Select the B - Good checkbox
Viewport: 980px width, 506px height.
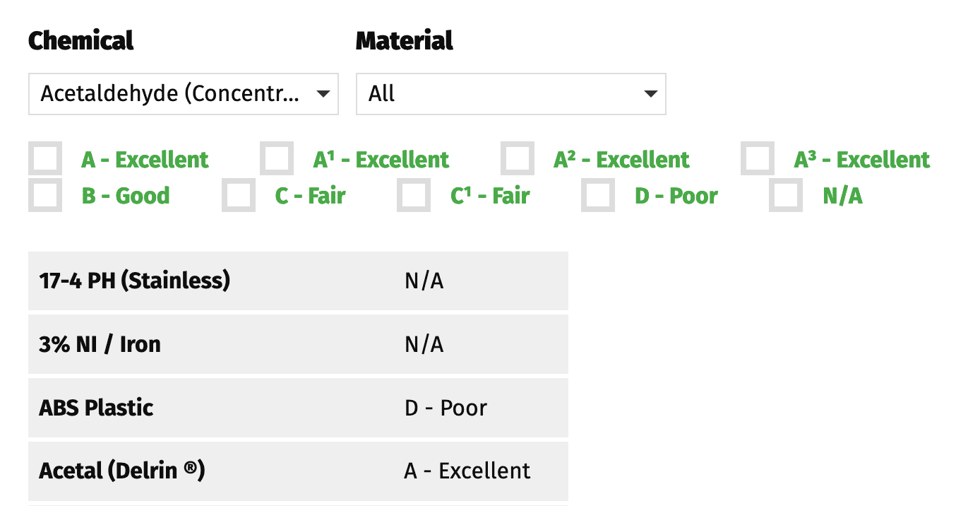(x=45, y=195)
